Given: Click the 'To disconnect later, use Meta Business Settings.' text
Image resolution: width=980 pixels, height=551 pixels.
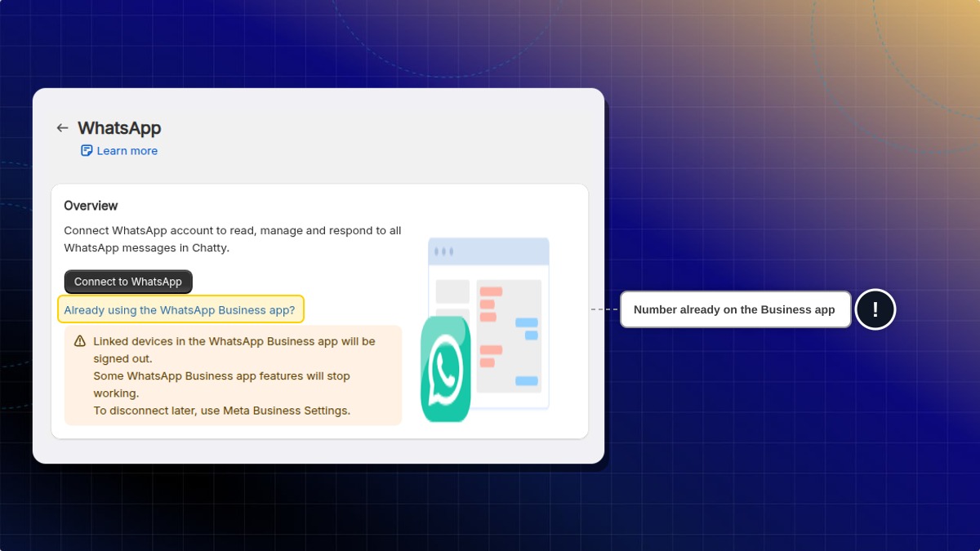Looking at the screenshot, I should pyautogui.click(x=222, y=411).
